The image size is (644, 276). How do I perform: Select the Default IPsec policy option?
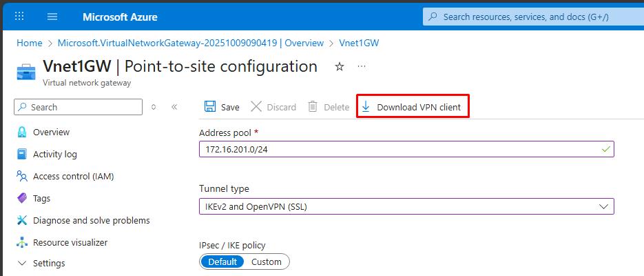coord(222,262)
